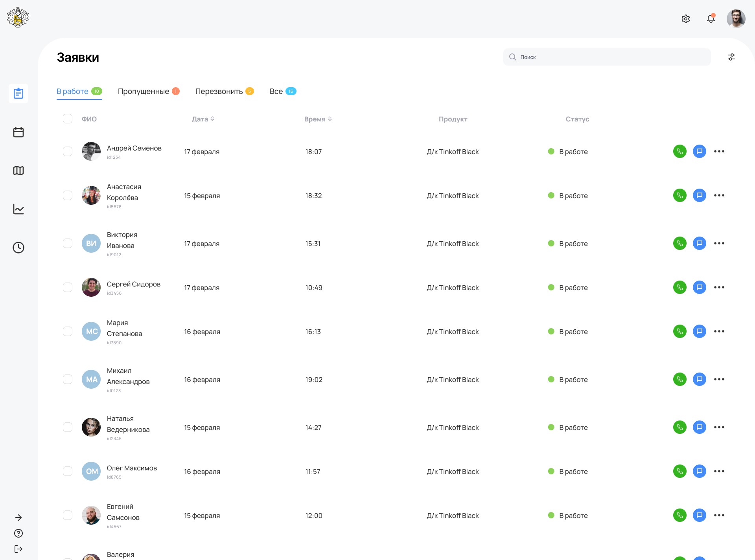The height and width of the screenshot is (560, 755).
Task: Open the clock history icon in sidebar
Action: click(18, 248)
